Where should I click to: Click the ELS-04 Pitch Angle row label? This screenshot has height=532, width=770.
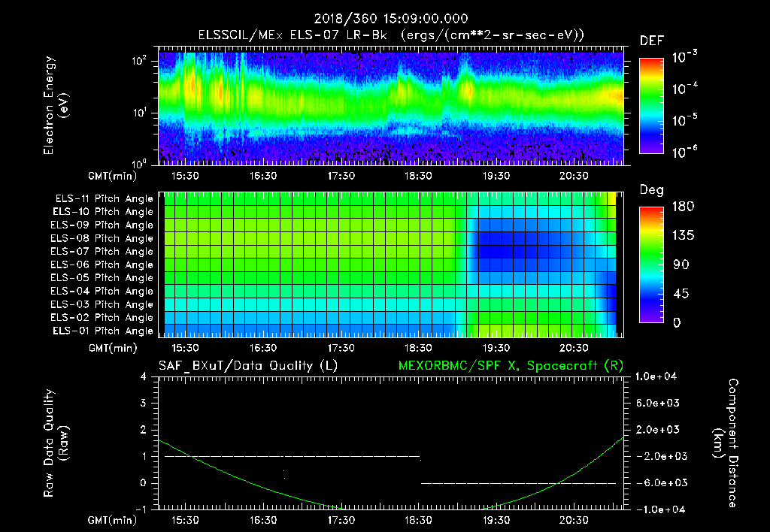(102, 292)
